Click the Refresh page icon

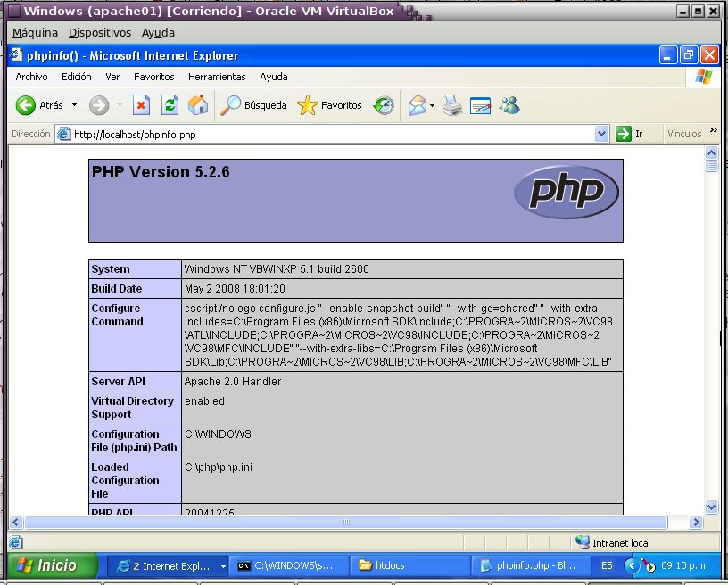170,105
